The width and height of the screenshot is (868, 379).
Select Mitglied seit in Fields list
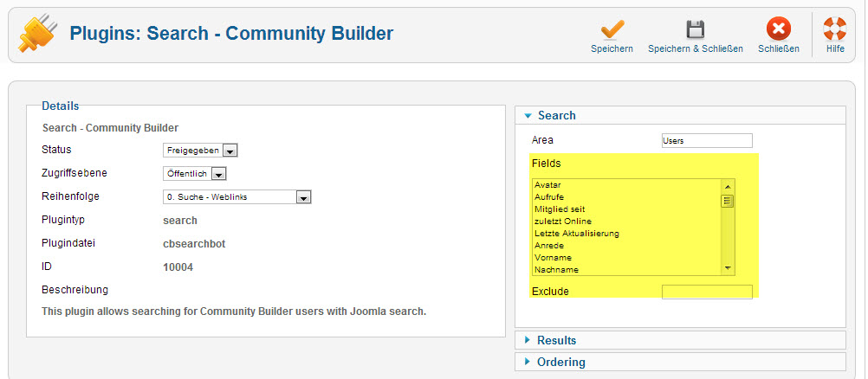click(x=626, y=209)
